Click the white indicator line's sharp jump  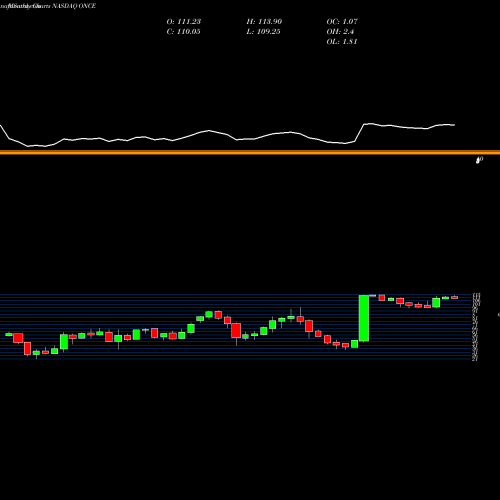pyautogui.click(x=359, y=133)
